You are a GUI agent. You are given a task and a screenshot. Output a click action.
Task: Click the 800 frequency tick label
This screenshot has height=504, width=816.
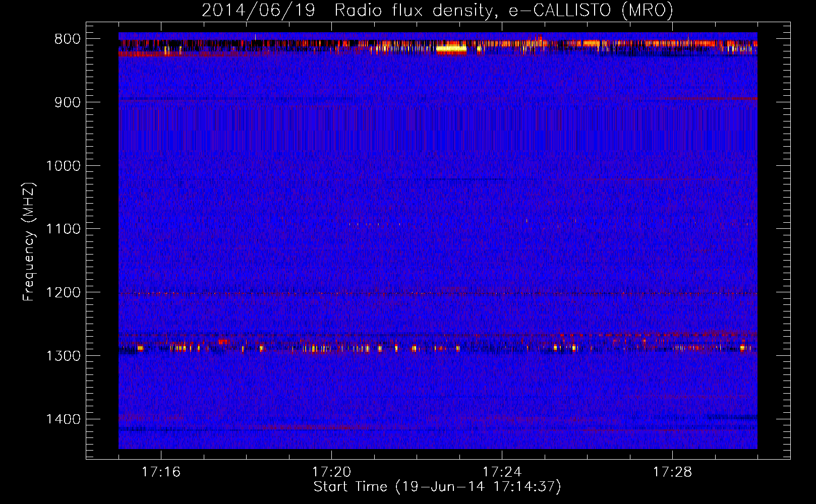click(x=68, y=39)
